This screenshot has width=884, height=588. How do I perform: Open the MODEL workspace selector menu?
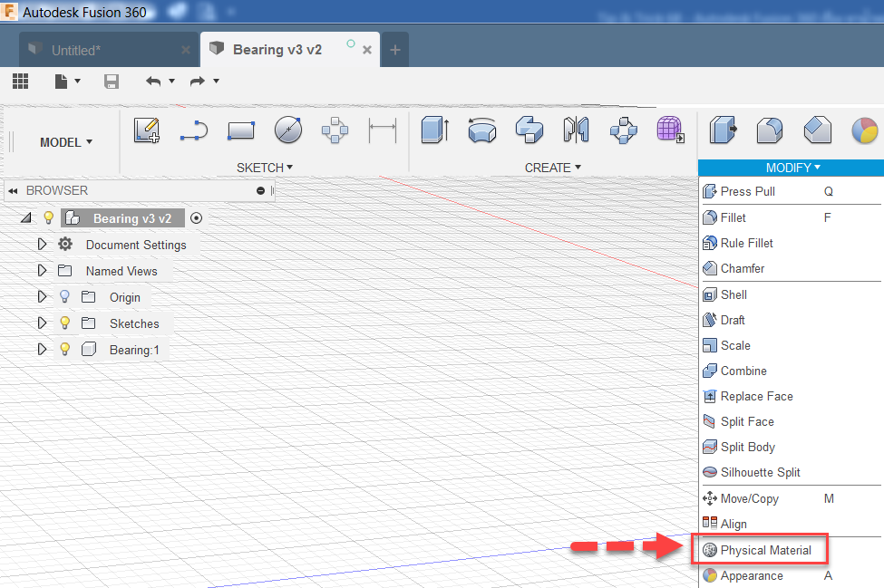[63, 142]
